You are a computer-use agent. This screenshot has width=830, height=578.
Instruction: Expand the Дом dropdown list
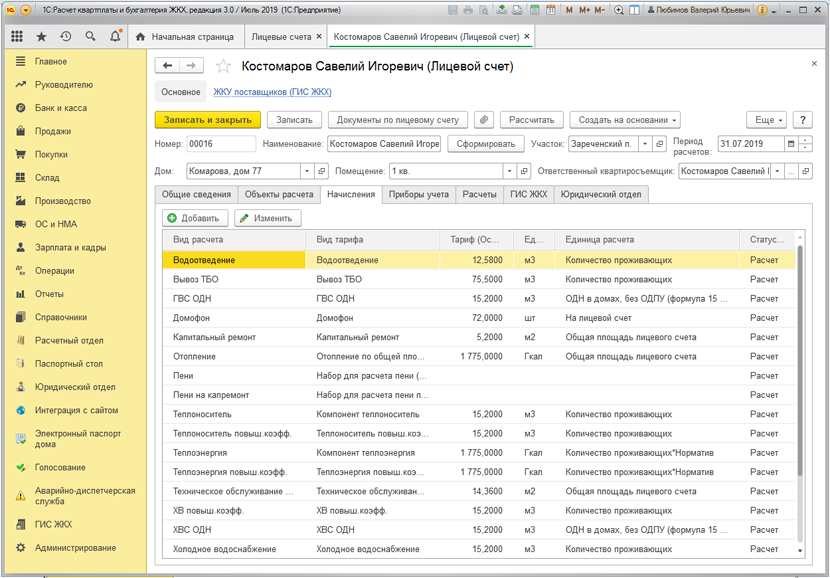pyautogui.click(x=307, y=171)
